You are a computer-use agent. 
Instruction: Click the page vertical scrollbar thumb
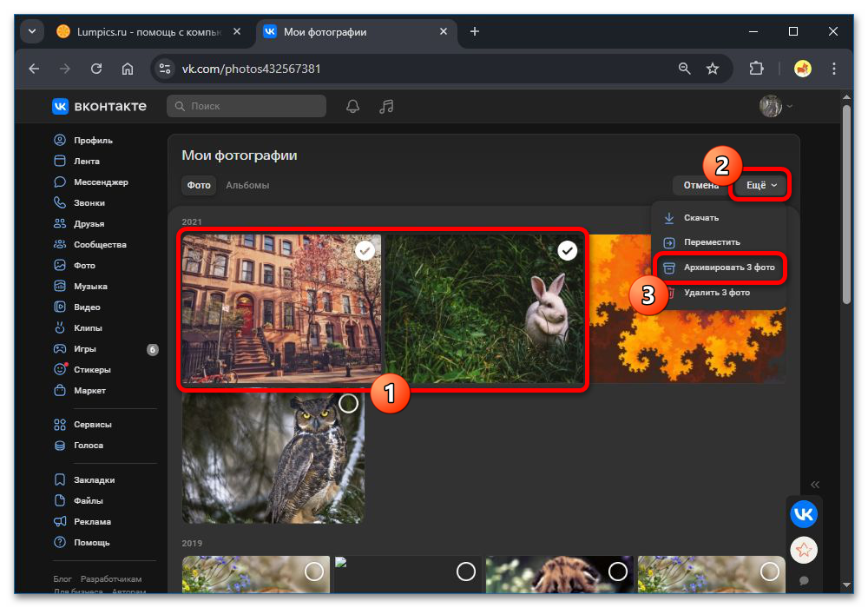coord(846,204)
